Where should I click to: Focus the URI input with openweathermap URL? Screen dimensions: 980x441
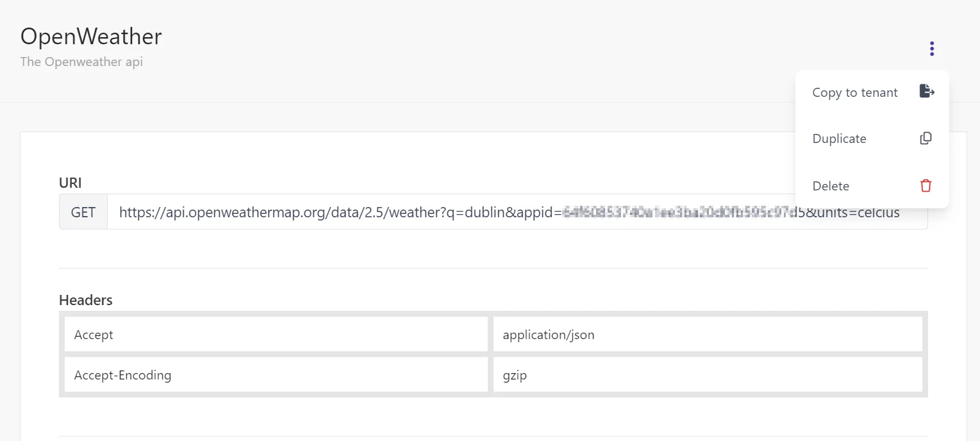[x=517, y=212]
